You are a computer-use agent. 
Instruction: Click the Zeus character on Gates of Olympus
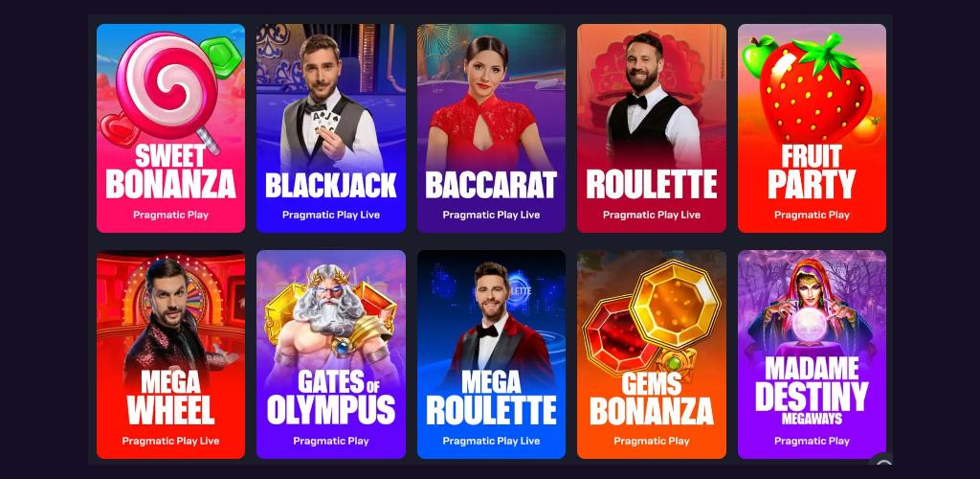[329, 319]
